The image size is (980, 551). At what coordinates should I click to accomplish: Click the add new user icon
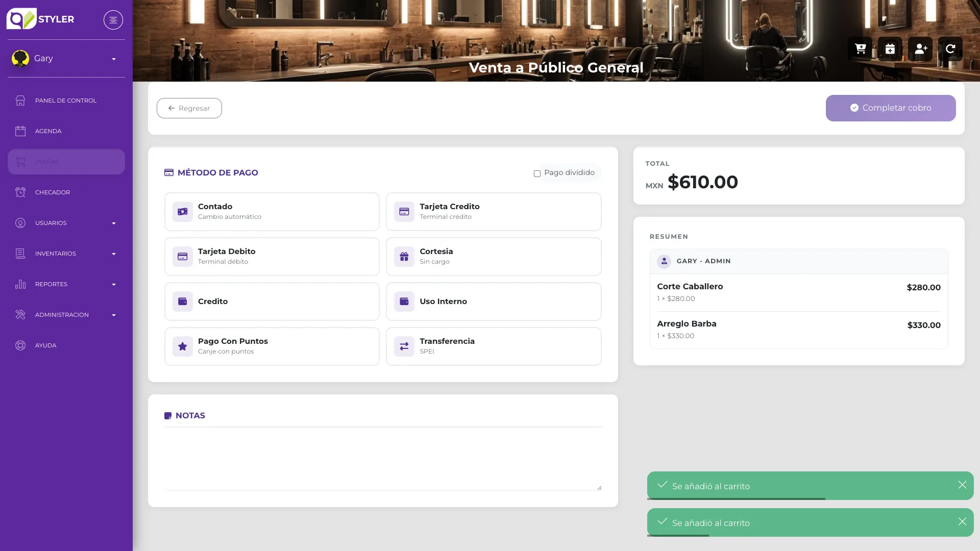coord(920,49)
